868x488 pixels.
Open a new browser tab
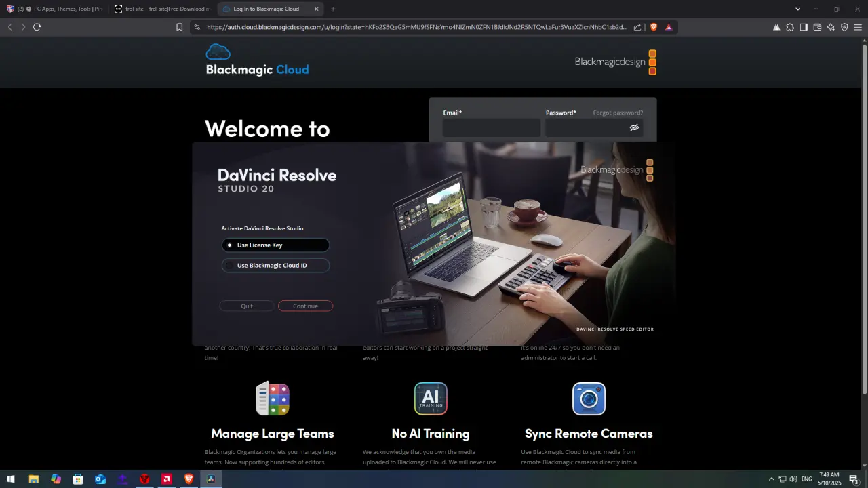pos(333,9)
